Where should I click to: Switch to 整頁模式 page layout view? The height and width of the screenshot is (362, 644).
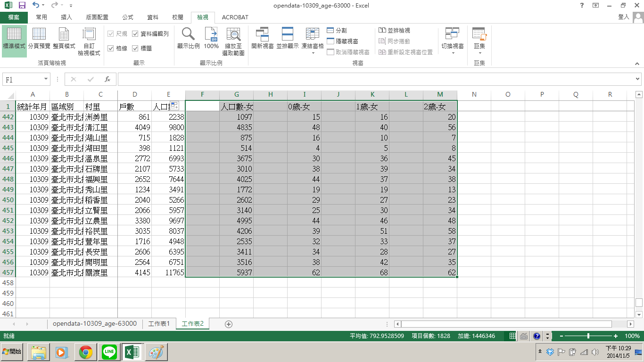[64, 39]
